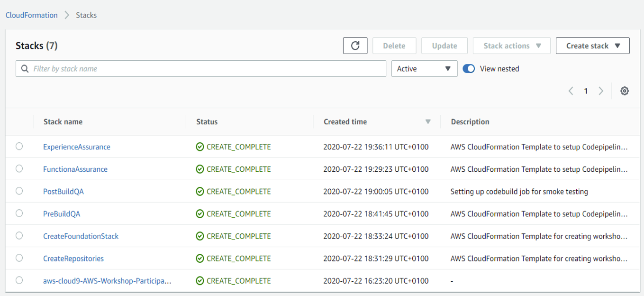Go to the previous page arrow
The height and width of the screenshot is (296, 644).
point(571,91)
